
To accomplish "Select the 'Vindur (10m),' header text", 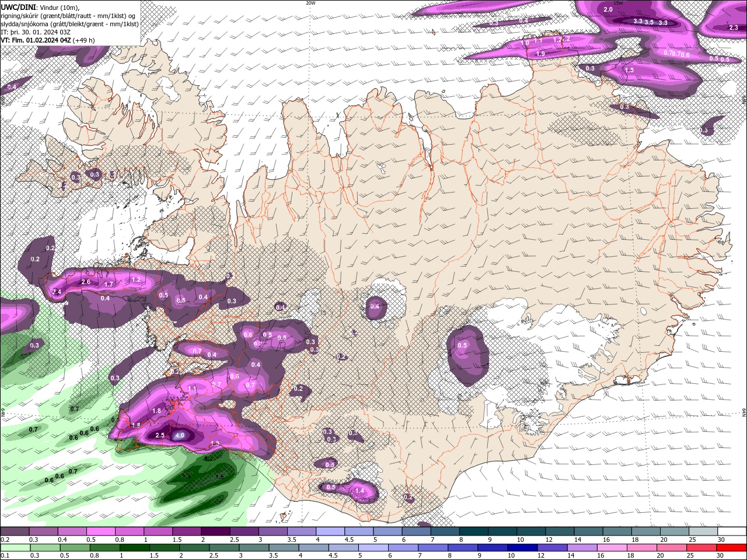I will pos(59,7).
